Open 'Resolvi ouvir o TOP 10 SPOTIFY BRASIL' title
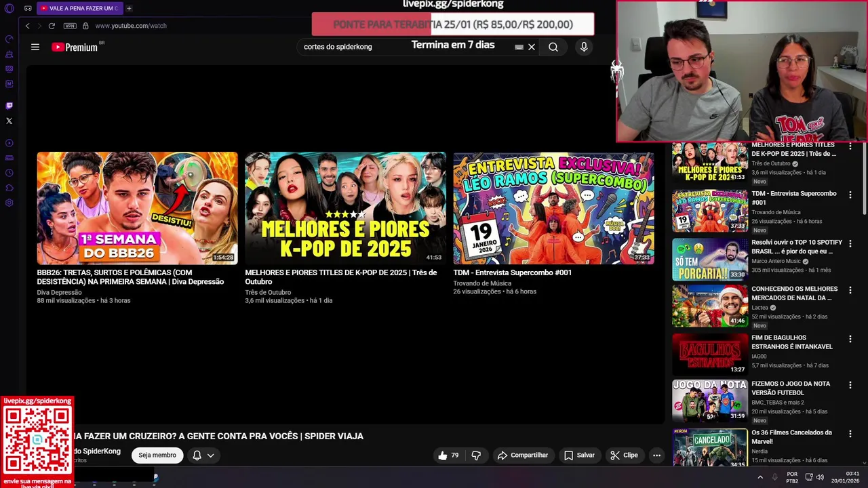This screenshot has height=488, width=868. (797, 247)
